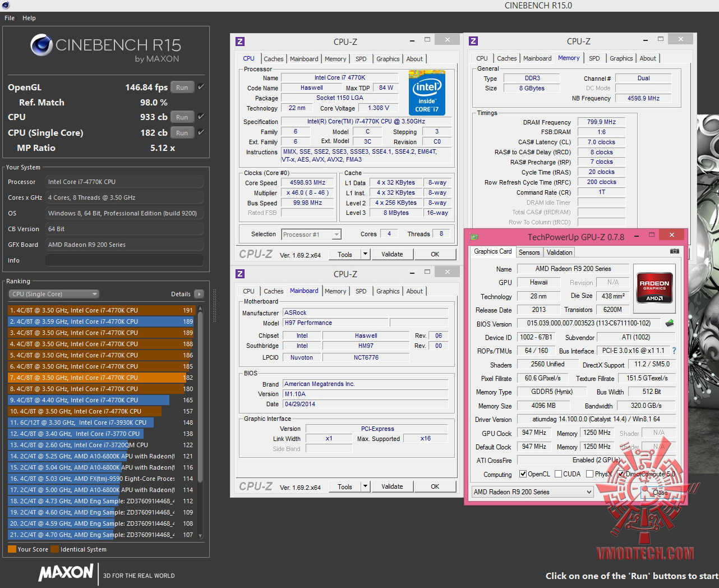Select ranking row 1 with score 191
Image resolution: width=719 pixels, height=588 pixels.
pyautogui.click(x=101, y=310)
